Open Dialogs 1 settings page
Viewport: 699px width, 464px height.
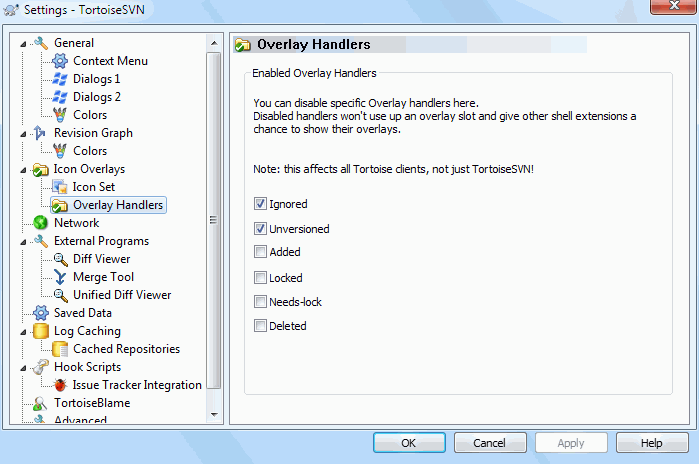pyautogui.click(x=96, y=79)
